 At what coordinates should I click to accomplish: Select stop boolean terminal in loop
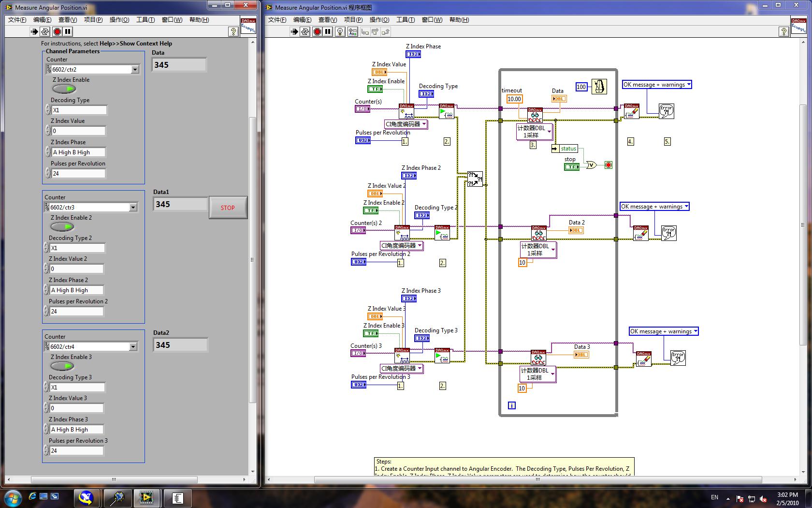(572, 167)
